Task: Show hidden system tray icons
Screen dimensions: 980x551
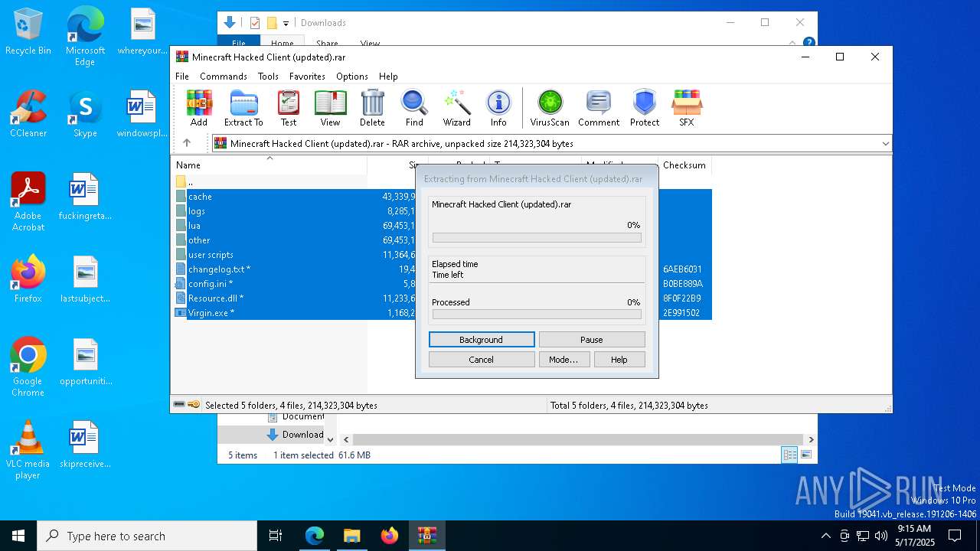Action: tap(825, 536)
